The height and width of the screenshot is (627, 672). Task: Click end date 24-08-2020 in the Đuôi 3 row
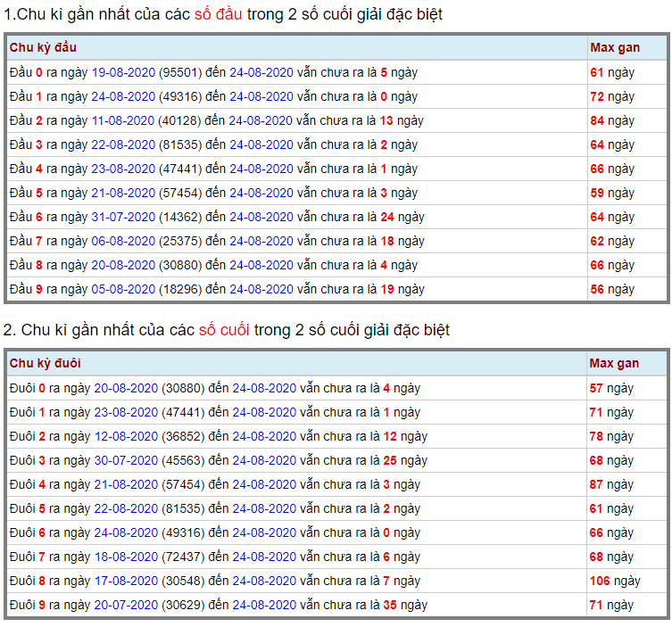click(264, 460)
